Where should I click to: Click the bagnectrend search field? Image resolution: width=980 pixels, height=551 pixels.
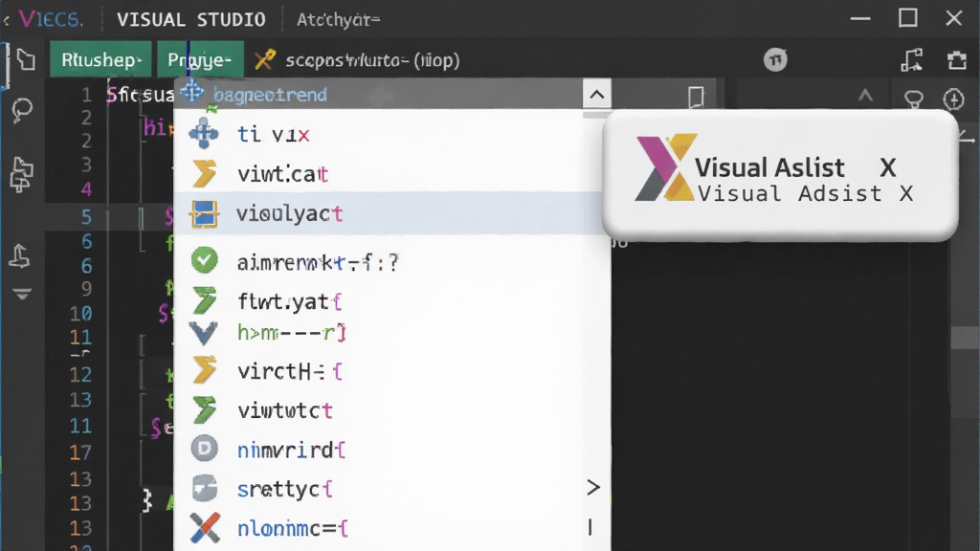(378, 95)
